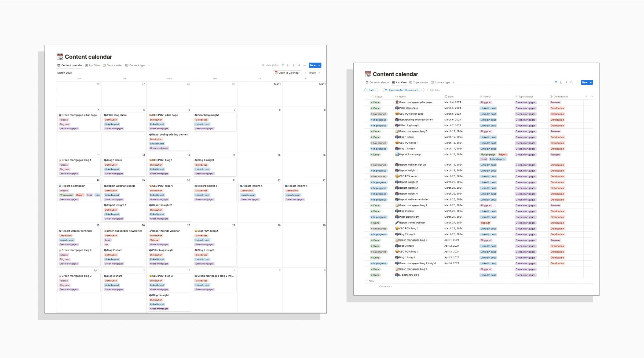Open the Date sort dropdown pill
The image size is (644, 358).
[371, 90]
